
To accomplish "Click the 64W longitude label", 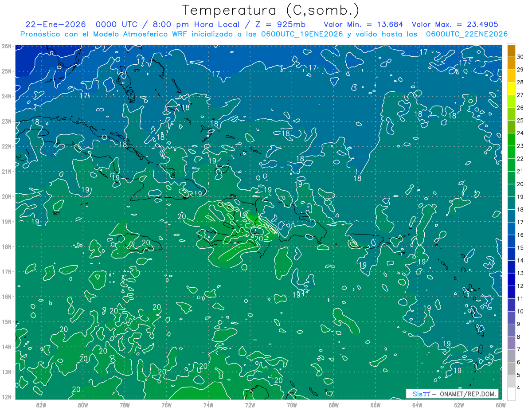I will pos(417,405).
